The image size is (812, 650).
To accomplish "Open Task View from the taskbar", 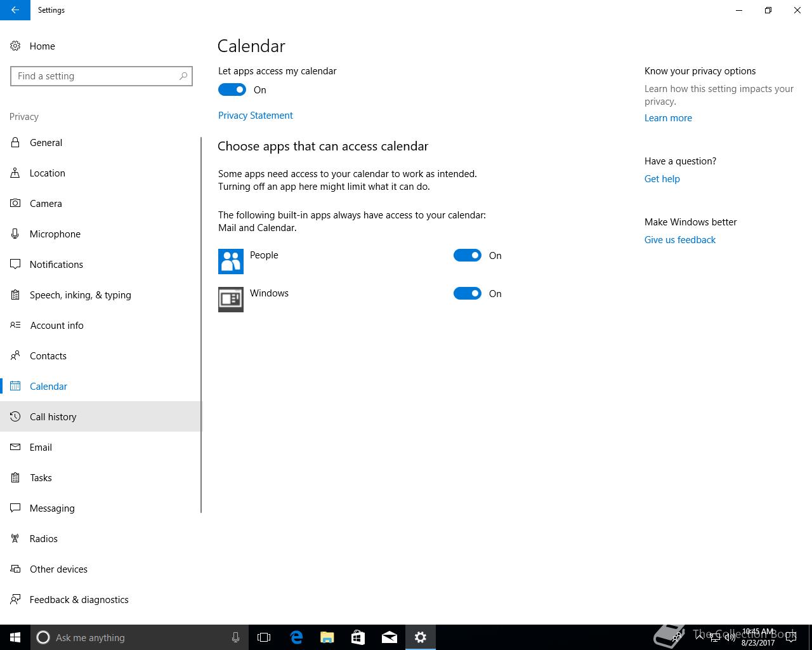I will [x=264, y=637].
